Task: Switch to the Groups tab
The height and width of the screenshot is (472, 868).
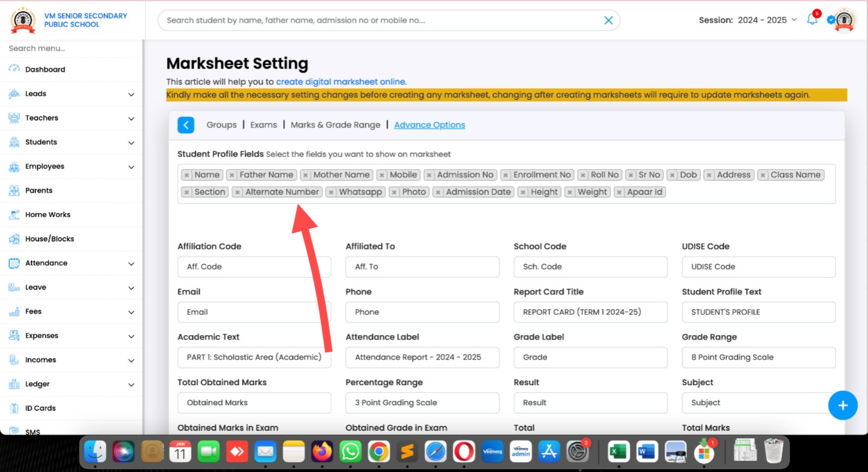Action: tap(221, 125)
